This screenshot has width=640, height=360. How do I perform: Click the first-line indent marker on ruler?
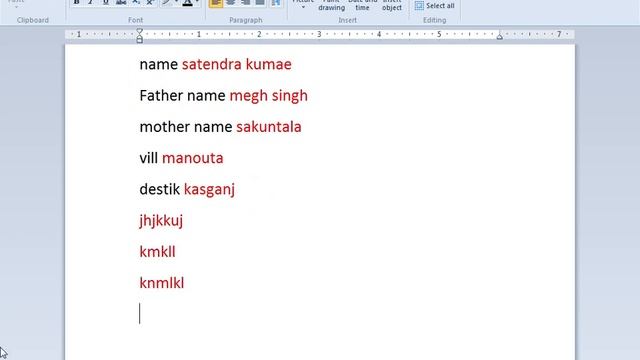tap(140, 32)
